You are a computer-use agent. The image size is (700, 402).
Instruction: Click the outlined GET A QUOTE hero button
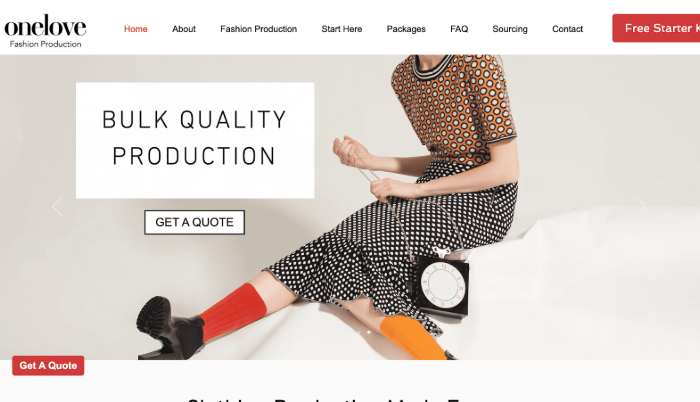[x=194, y=222]
